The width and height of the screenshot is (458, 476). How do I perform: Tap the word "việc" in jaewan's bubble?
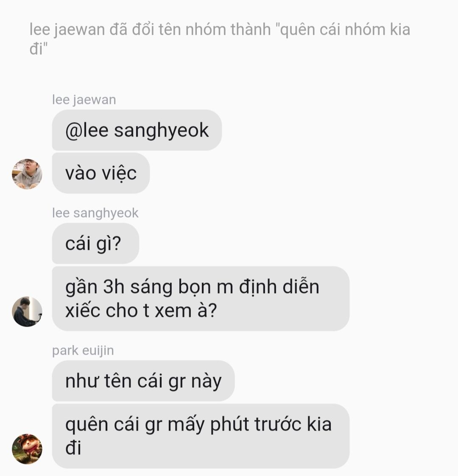click(119, 174)
